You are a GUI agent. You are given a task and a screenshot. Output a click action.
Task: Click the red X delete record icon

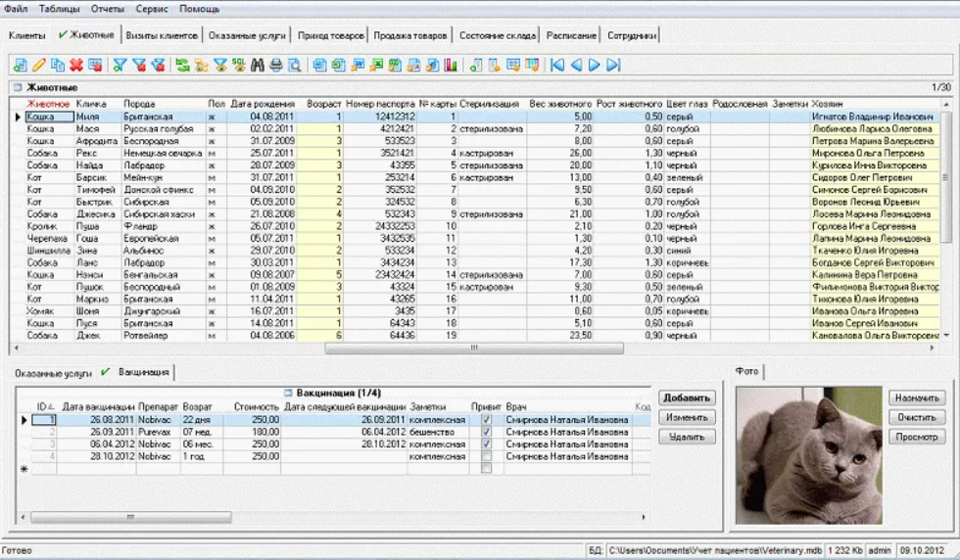pos(76,65)
